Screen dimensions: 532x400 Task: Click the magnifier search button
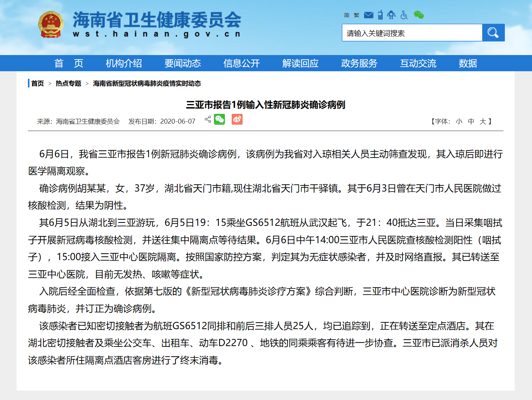[493, 33]
